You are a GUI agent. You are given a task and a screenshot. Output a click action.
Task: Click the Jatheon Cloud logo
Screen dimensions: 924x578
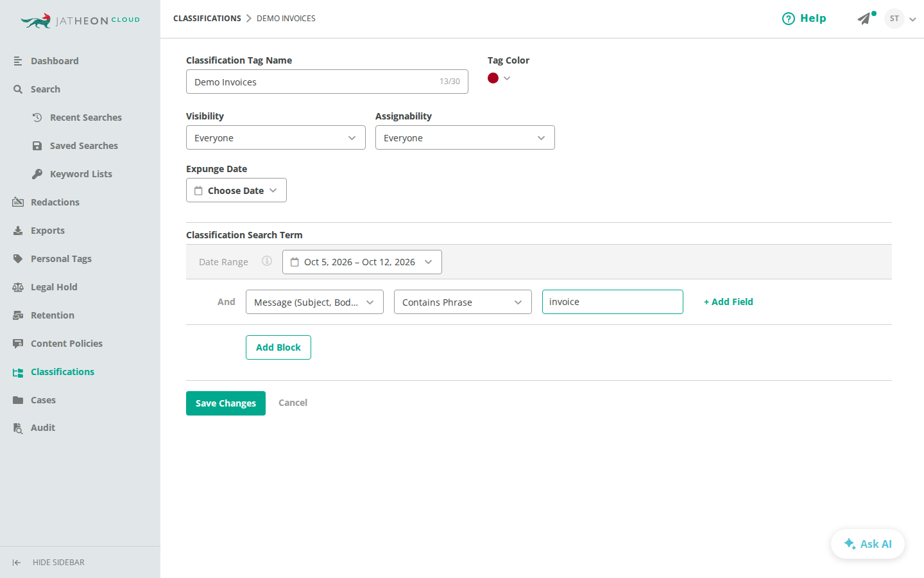[x=80, y=21]
